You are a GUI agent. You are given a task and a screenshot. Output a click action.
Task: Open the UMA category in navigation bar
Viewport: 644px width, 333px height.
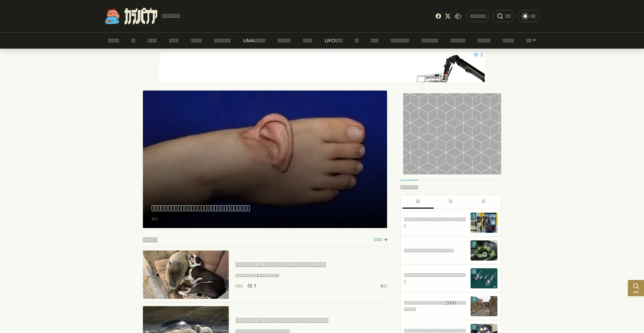[x=254, y=41]
